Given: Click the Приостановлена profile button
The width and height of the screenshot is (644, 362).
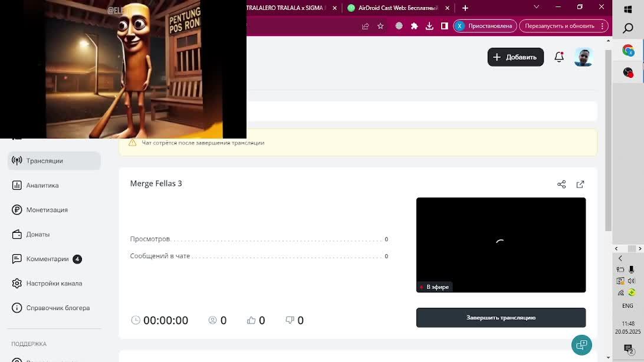Looking at the screenshot, I should tap(485, 26).
